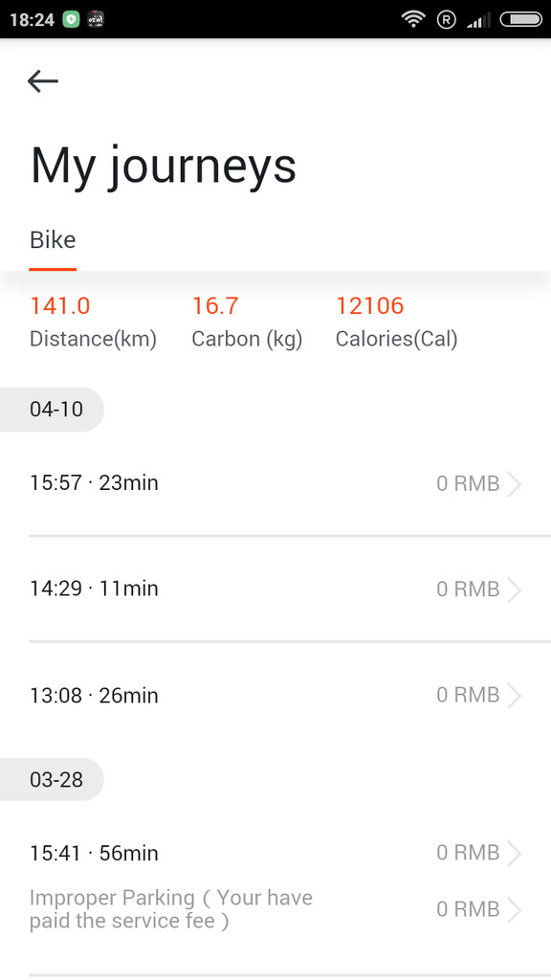551x980 pixels.
Task: Tap 0 RMB on the Improper Parking row
Action: pyautogui.click(x=468, y=909)
